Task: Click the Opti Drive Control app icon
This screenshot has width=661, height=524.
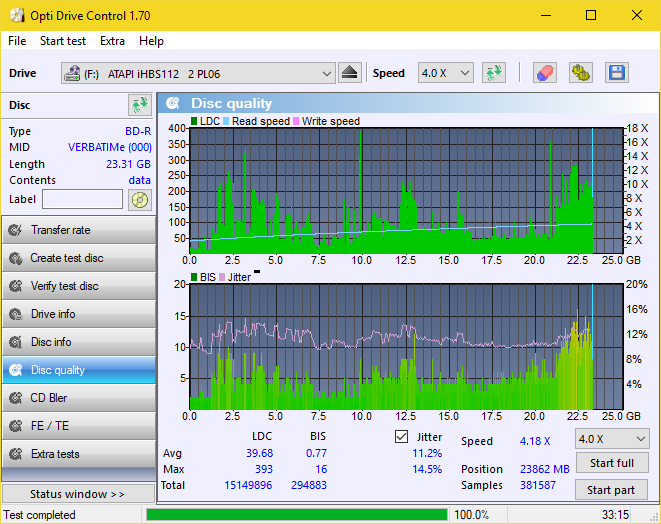Action: point(17,16)
